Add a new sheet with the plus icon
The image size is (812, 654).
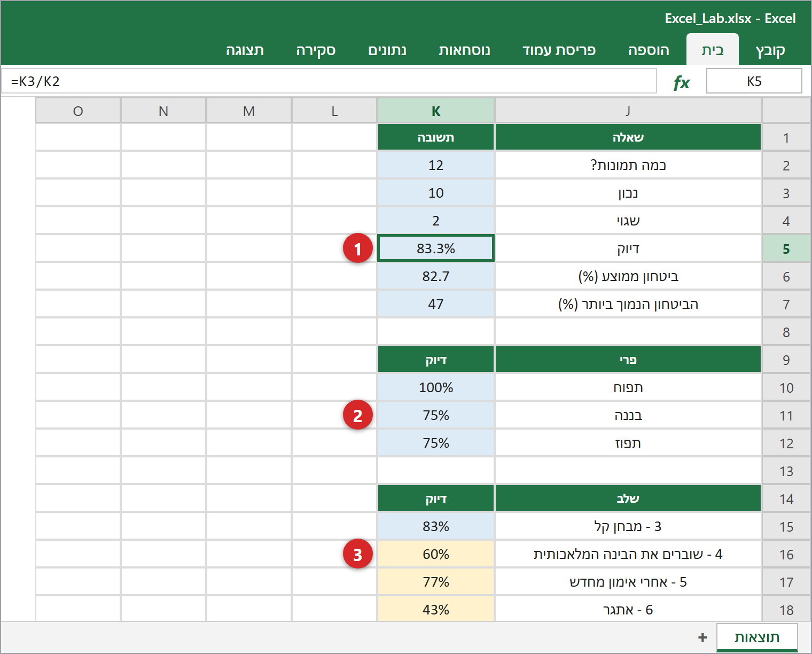click(702, 637)
